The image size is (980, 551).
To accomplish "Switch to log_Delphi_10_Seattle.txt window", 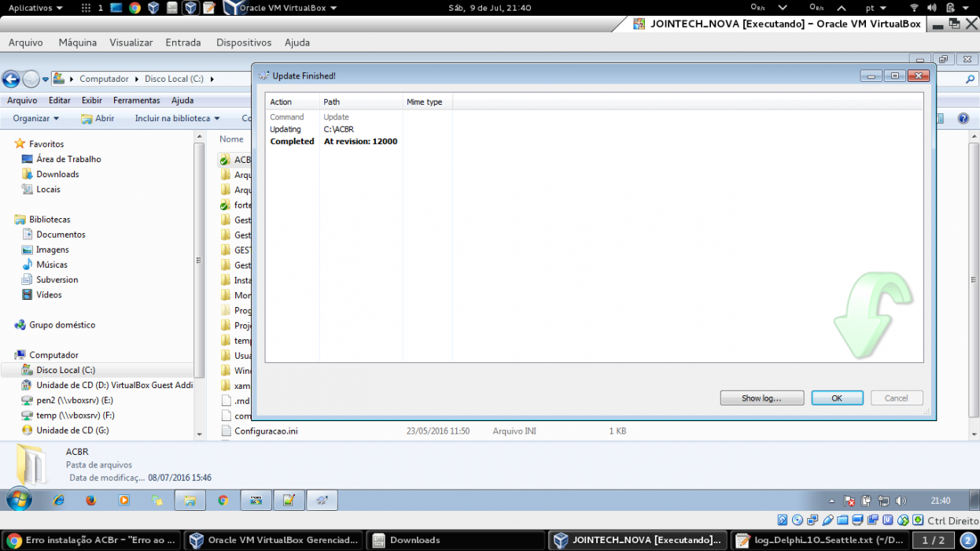I will point(820,540).
